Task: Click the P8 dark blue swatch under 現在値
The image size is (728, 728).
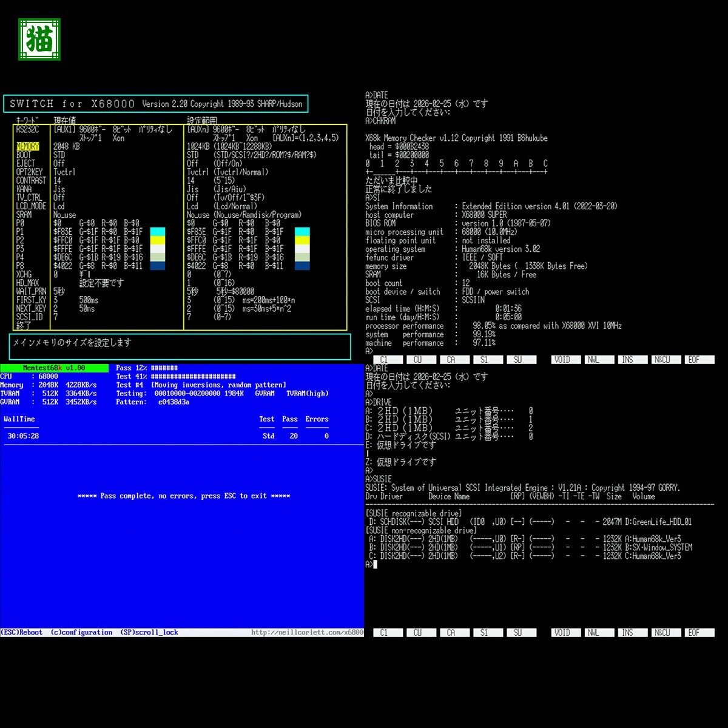Action: [157, 265]
